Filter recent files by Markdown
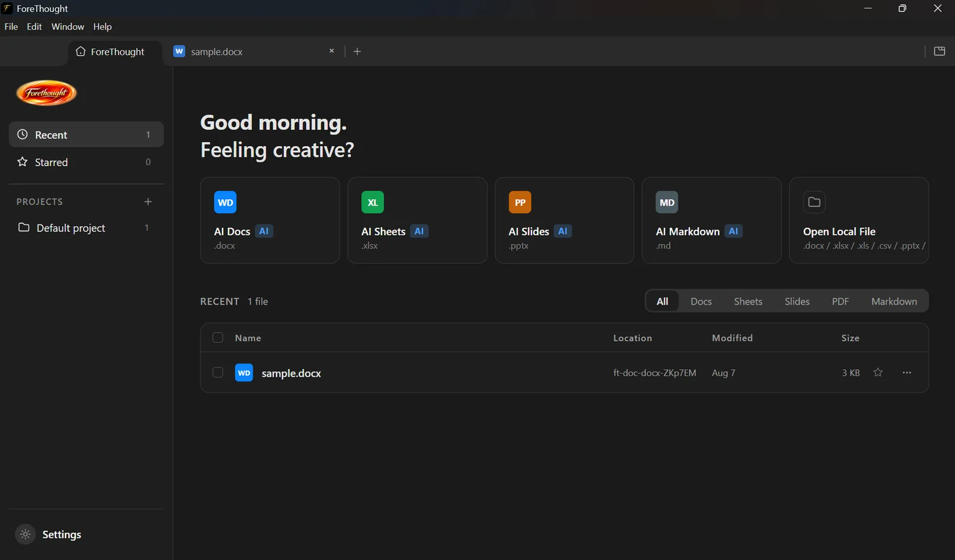Viewport: 955px width, 560px height. (894, 301)
